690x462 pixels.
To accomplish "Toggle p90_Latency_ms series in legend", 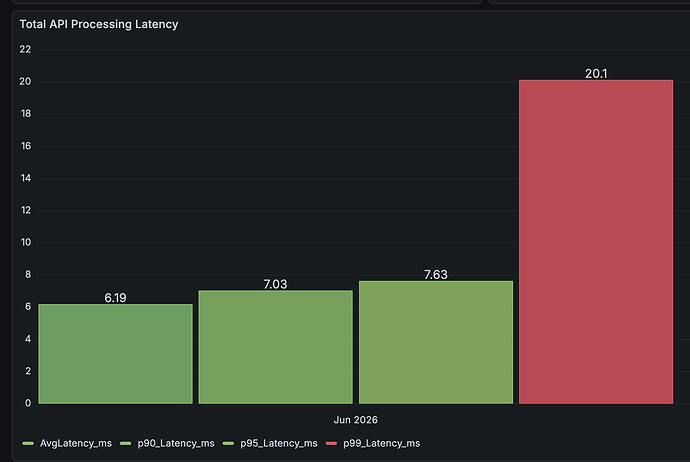I will point(176,443).
